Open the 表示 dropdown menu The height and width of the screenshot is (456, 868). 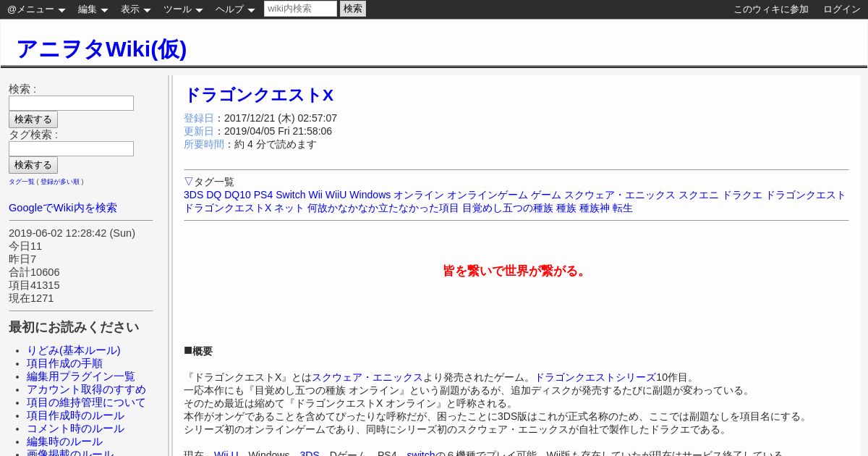(x=135, y=9)
